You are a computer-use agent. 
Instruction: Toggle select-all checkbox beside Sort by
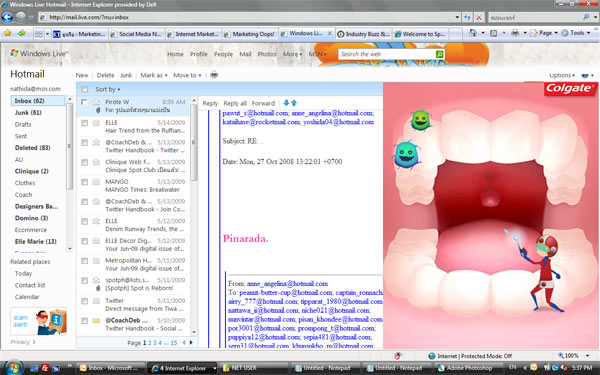coord(85,89)
